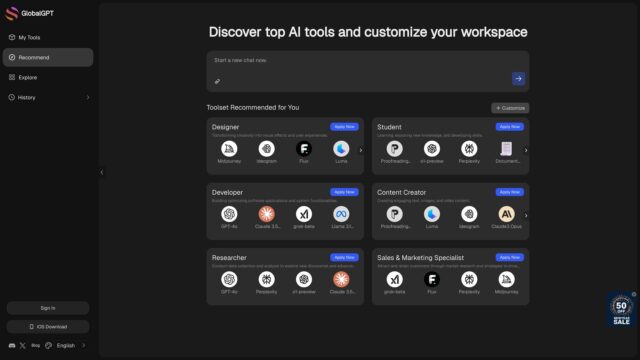Click the attachment paperclip icon in chat box
The height and width of the screenshot is (360, 640).
tap(218, 81)
